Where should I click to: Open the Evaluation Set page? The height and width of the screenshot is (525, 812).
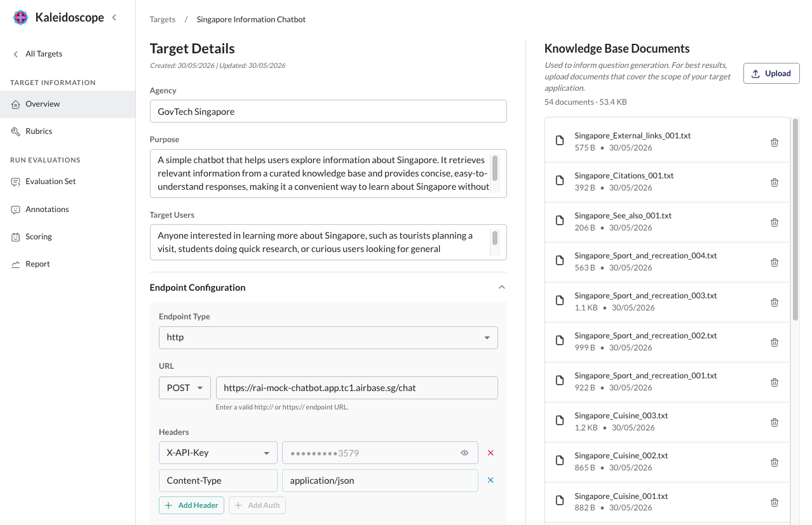pyautogui.click(x=67, y=182)
